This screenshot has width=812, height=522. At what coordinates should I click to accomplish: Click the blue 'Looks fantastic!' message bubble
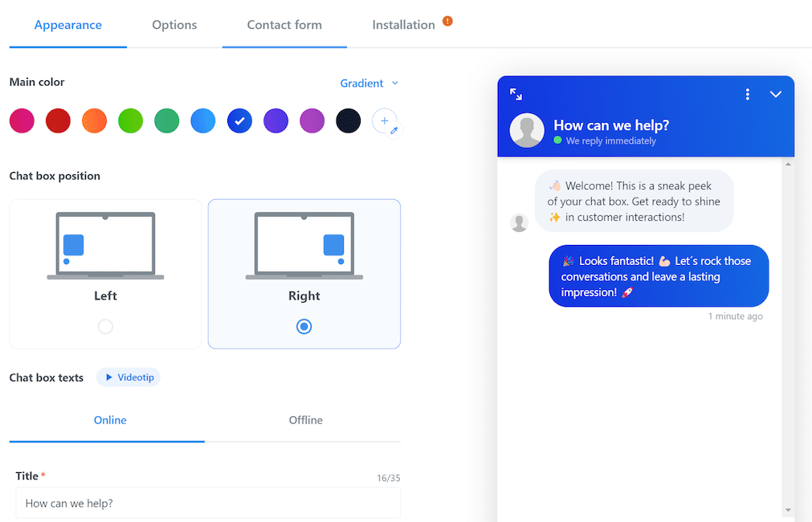pyautogui.click(x=659, y=276)
